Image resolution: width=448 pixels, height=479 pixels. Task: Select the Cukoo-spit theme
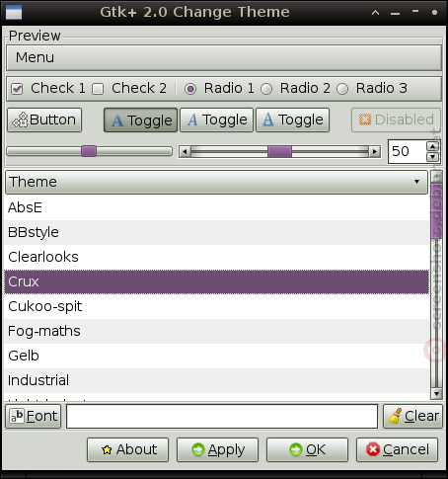point(216,306)
